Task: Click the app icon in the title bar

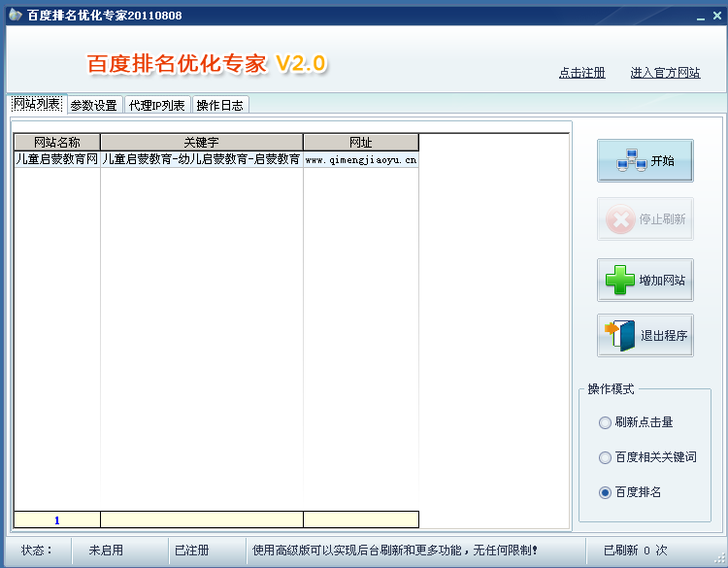Action: (x=16, y=16)
